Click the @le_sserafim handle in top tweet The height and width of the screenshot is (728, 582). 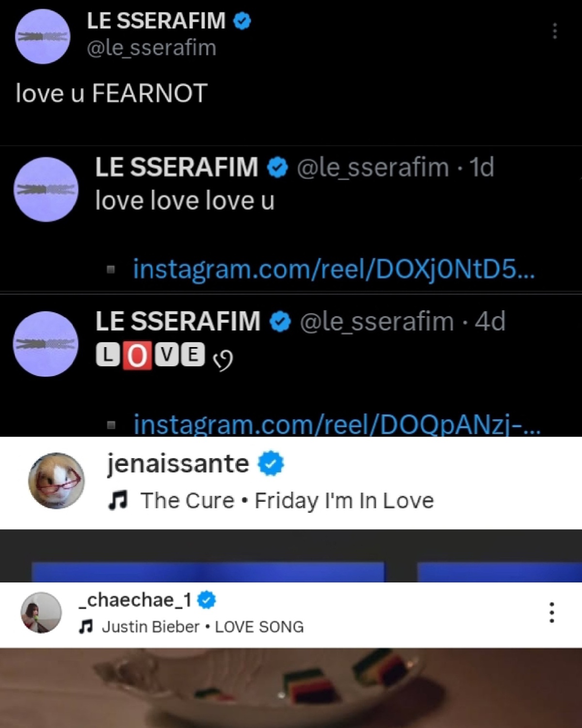point(151,48)
